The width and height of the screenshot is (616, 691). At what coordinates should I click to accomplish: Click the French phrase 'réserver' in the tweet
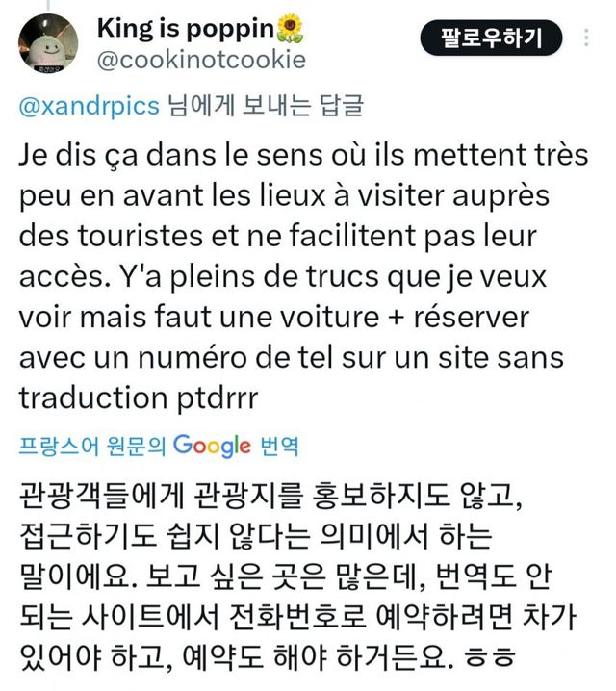coord(472,317)
